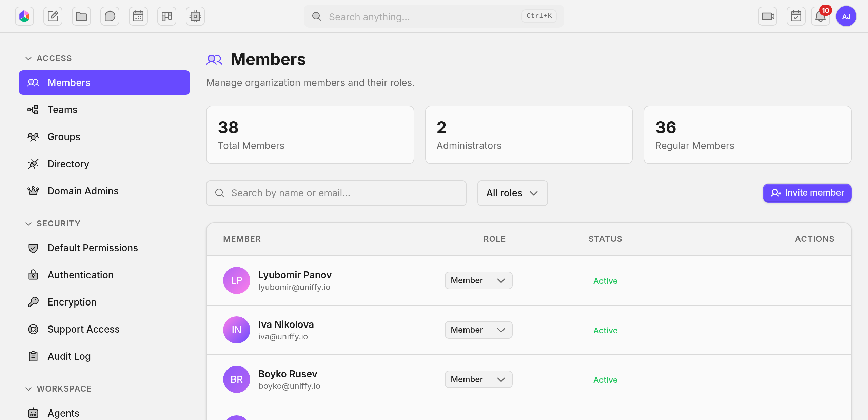Open the chip processor icon
The width and height of the screenshot is (868, 420).
tap(195, 16)
